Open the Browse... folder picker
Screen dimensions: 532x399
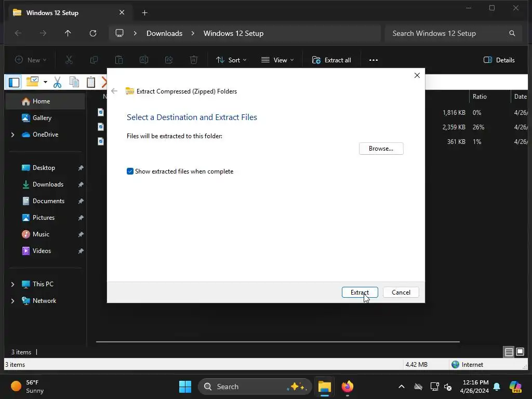tap(381, 149)
